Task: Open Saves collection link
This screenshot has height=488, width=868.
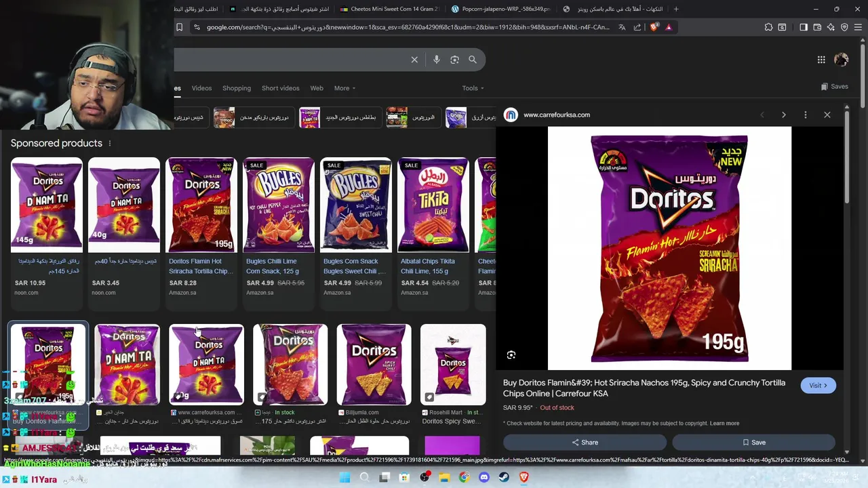Action: (x=834, y=87)
